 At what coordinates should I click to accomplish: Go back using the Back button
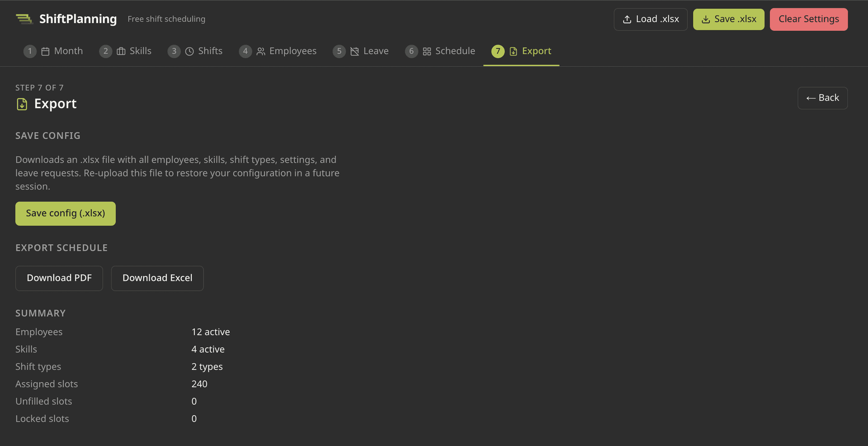pos(822,98)
